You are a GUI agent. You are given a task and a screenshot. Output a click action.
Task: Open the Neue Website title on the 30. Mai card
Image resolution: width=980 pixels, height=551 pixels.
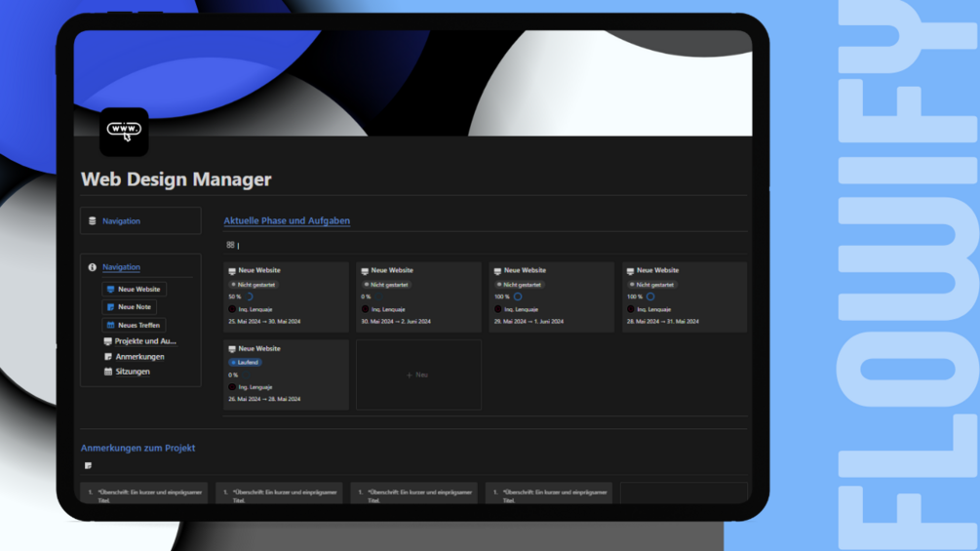[392, 270]
